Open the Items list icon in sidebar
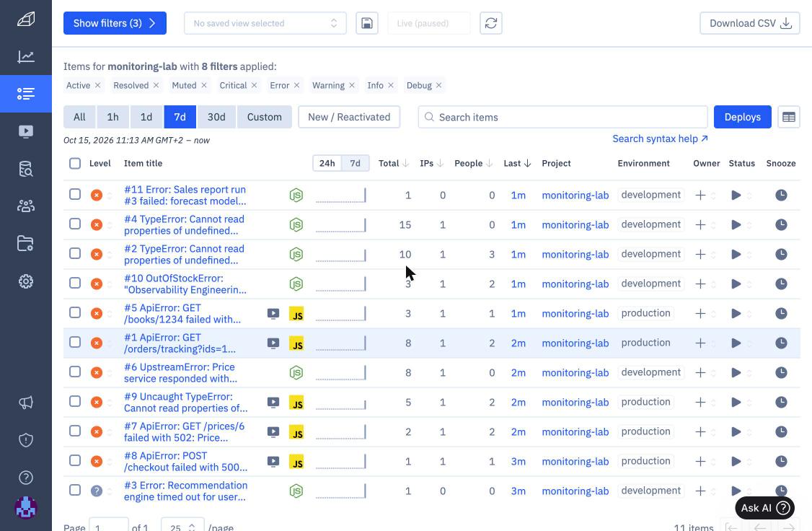812x531 pixels. coord(26,94)
